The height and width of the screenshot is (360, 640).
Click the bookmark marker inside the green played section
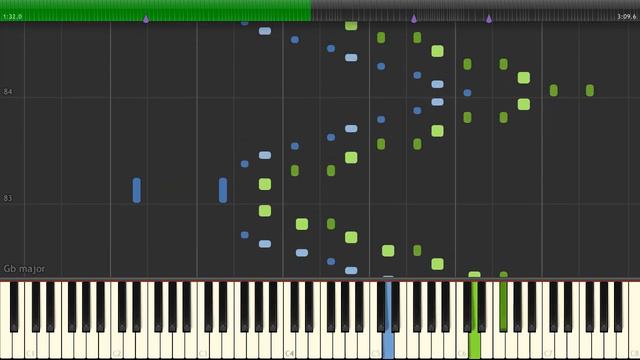(x=146, y=19)
